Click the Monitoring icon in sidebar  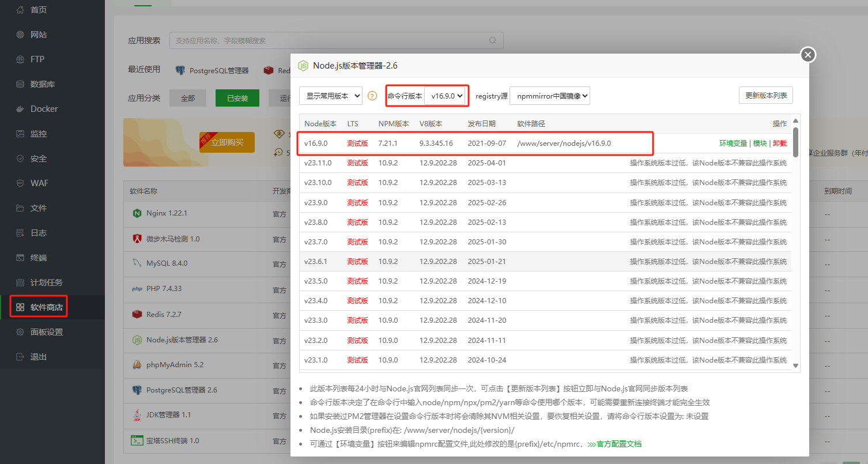20,134
